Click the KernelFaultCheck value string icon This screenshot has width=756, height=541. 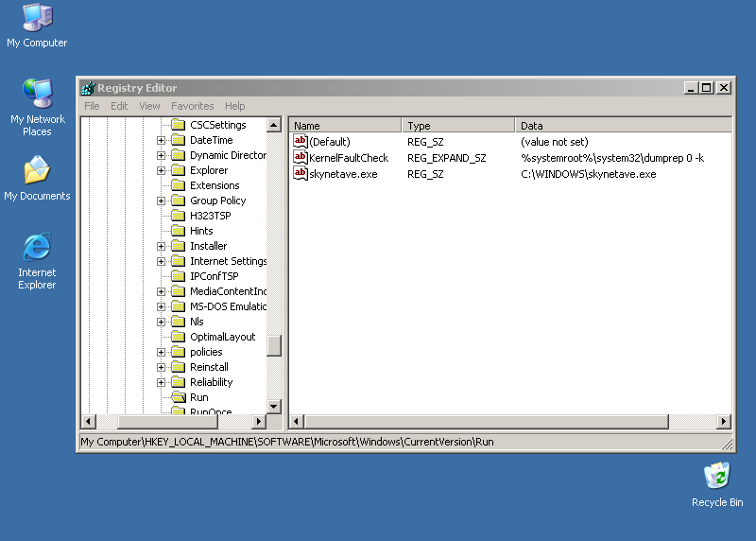click(301, 157)
